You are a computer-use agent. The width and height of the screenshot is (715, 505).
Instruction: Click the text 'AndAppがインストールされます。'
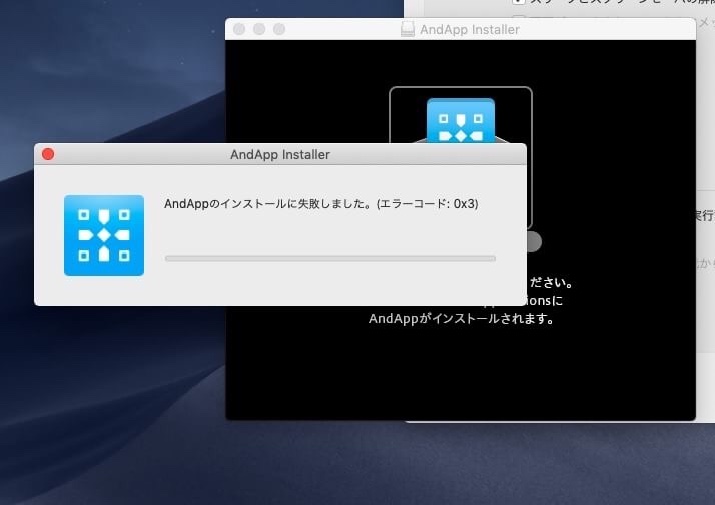[x=461, y=319]
